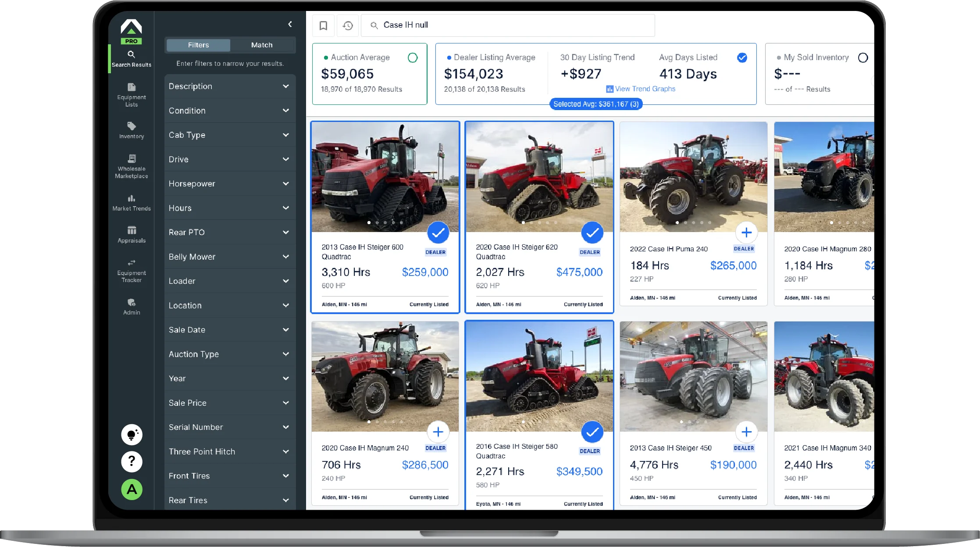Open Market Trends chart icon

click(x=131, y=198)
